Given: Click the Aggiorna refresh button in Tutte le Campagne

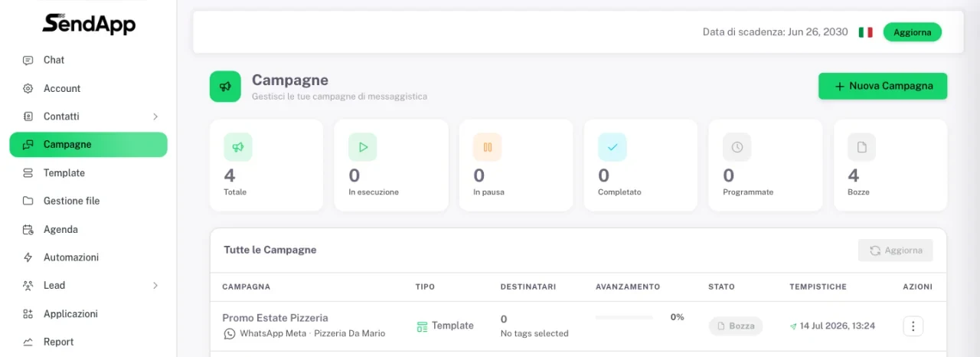Looking at the screenshot, I should point(896,251).
